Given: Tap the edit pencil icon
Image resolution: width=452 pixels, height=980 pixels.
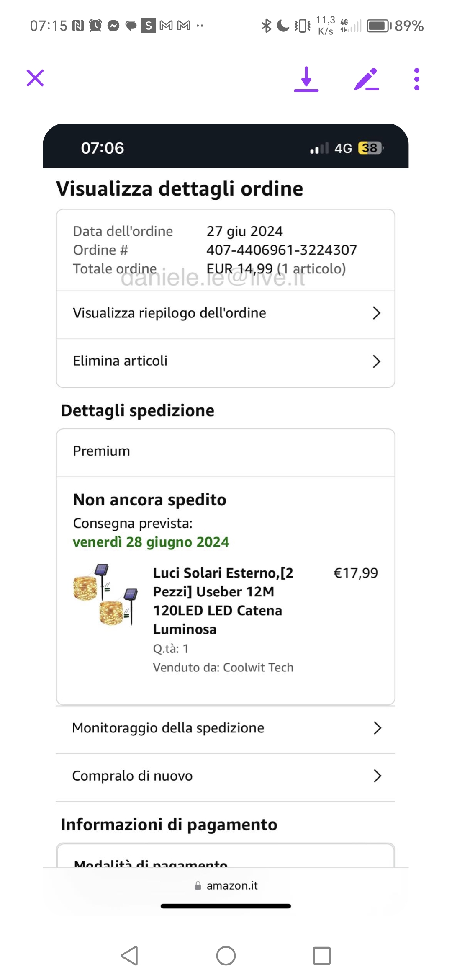Looking at the screenshot, I should pos(367,79).
